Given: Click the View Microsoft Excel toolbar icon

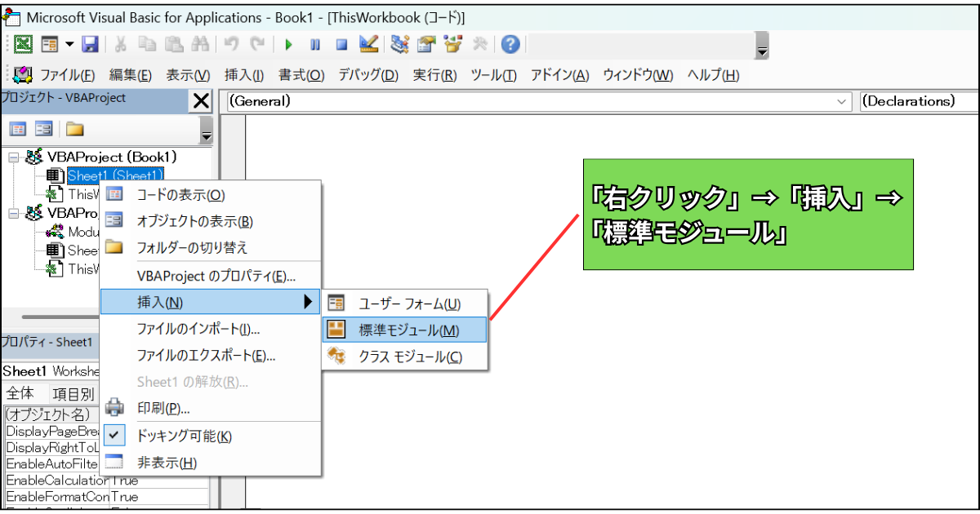Looking at the screenshot, I should point(24,44).
